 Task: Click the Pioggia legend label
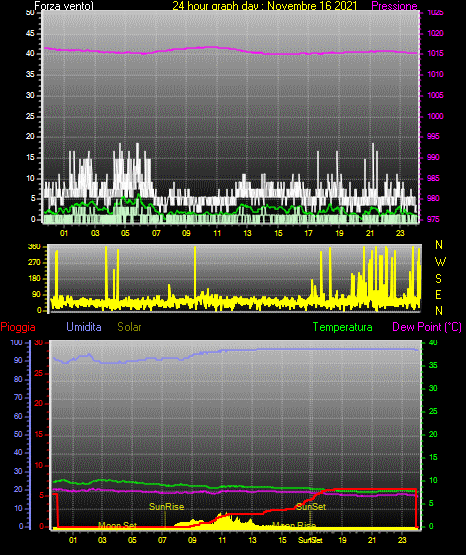(x=18, y=327)
